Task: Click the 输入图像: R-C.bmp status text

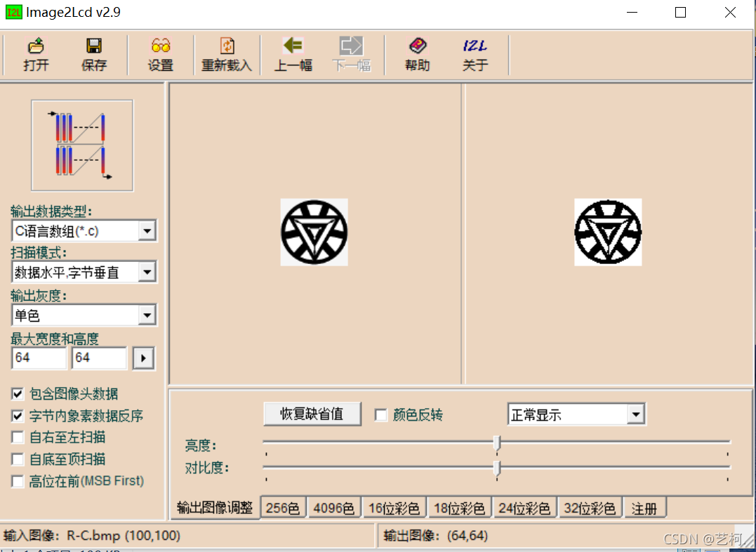Action: click(x=92, y=536)
